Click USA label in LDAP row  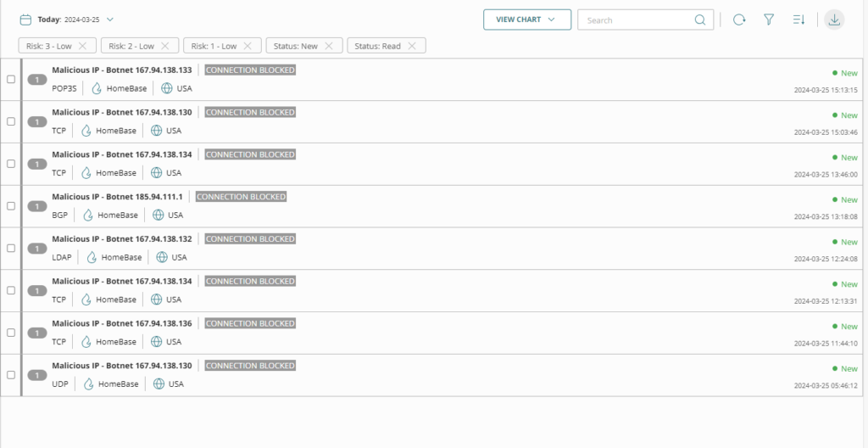point(180,257)
